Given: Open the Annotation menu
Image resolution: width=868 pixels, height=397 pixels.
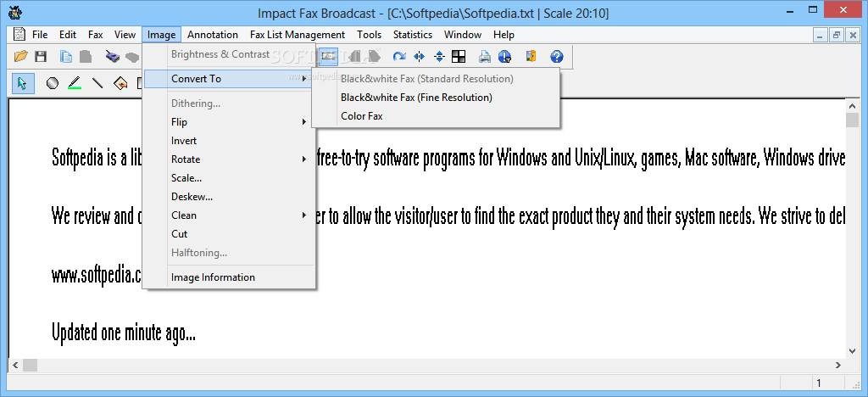Looking at the screenshot, I should point(213,34).
